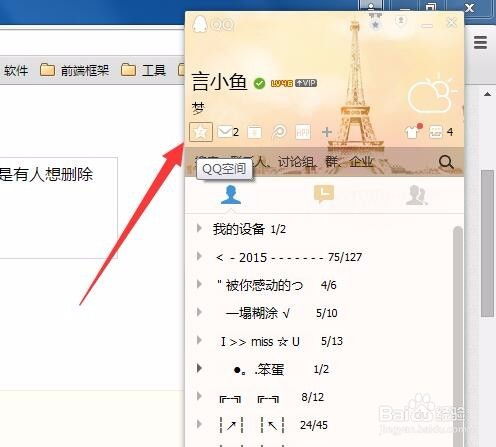Switch to the Conversations tab
Viewport: 496px width, 447px height.
click(324, 194)
